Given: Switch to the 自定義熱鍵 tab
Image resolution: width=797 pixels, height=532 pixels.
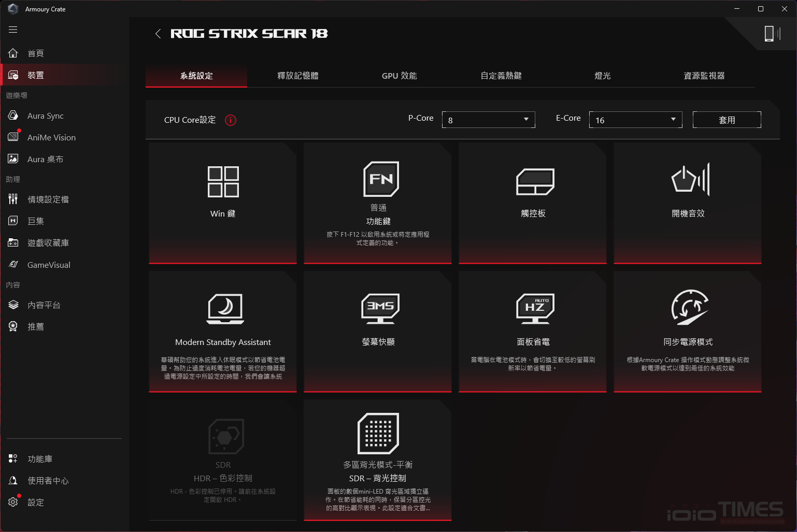Looking at the screenshot, I should 501,76.
